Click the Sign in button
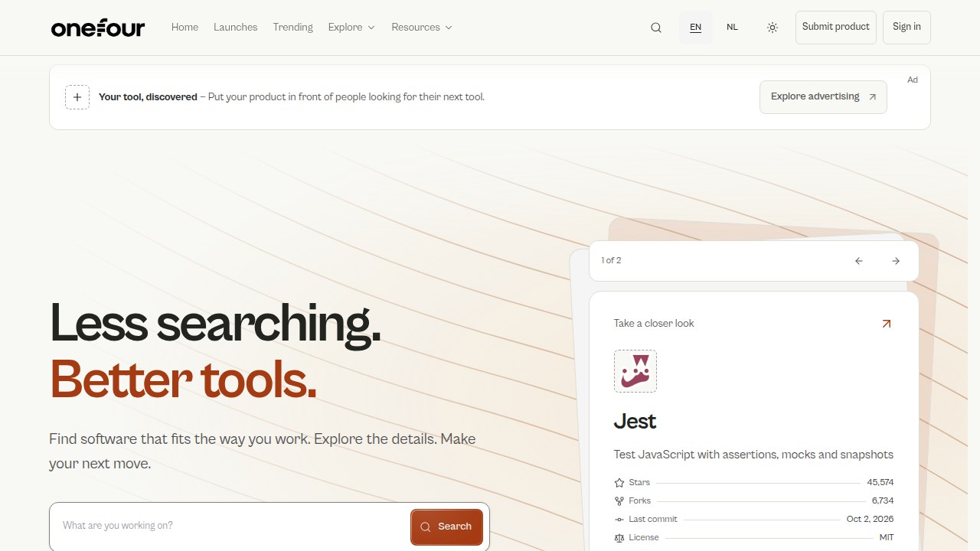The image size is (980, 551). coord(906,28)
